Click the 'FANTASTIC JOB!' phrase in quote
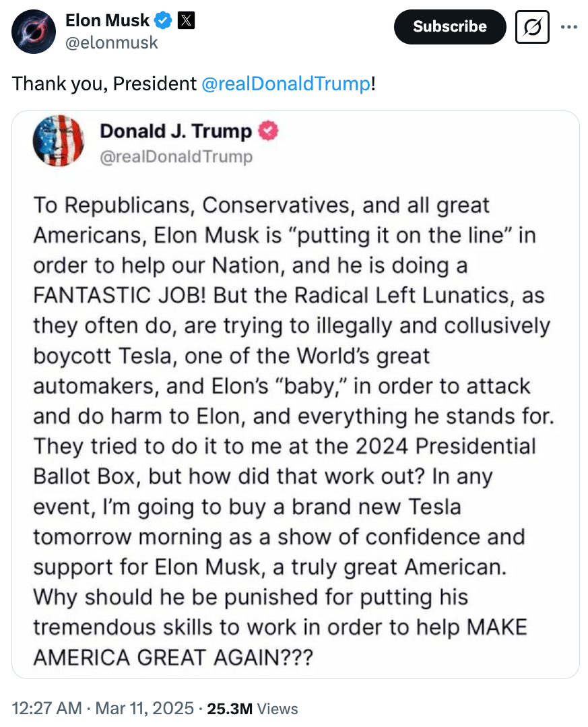Viewport: 588px width, 727px height. coord(119,295)
